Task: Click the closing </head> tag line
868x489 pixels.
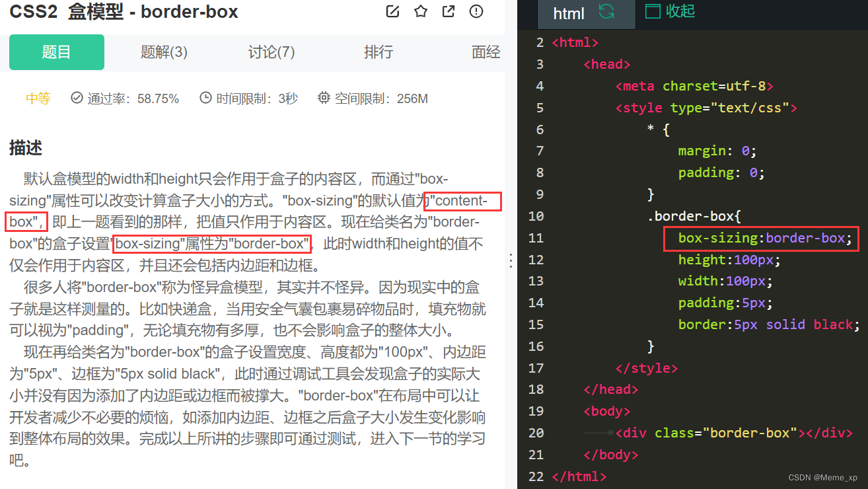Action: coord(611,389)
